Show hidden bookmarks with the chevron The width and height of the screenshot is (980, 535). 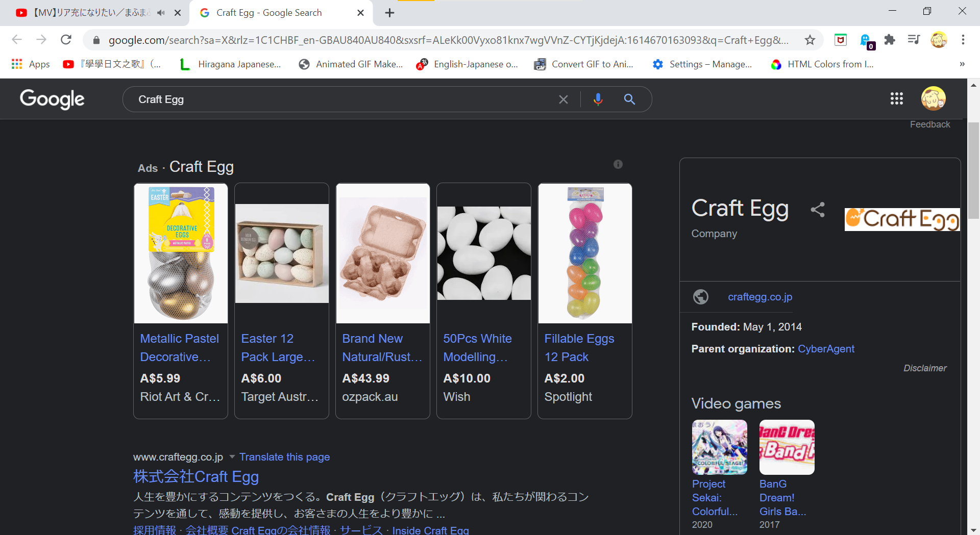pos(962,64)
